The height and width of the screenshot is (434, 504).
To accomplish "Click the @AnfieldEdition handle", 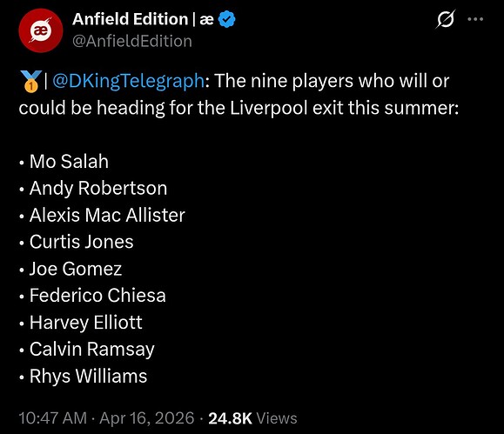I will [132, 41].
